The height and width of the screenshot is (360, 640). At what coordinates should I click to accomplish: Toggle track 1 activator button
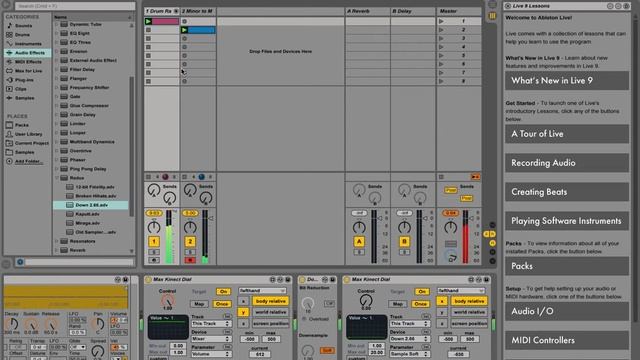click(x=154, y=242)
